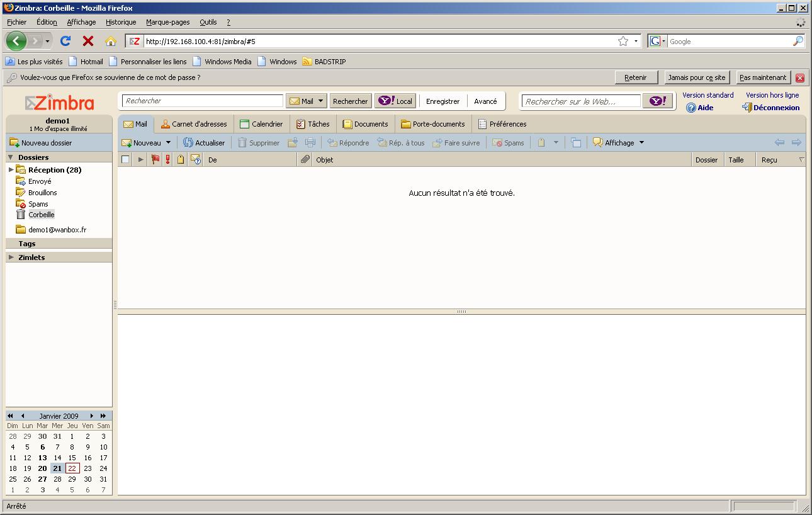Jump to previous year in mini calendar
The height and width of the screenshot is (515, 812).
click(x=11, y=416)
